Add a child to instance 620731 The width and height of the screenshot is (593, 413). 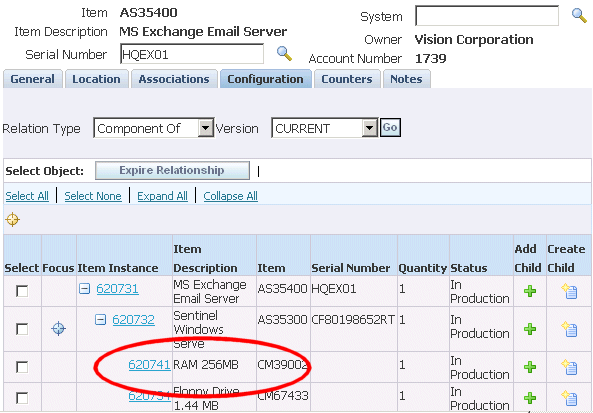530,291
